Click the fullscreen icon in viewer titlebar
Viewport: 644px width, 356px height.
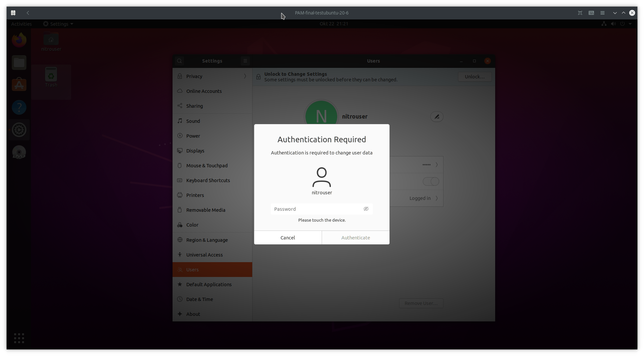coord(580,13)
